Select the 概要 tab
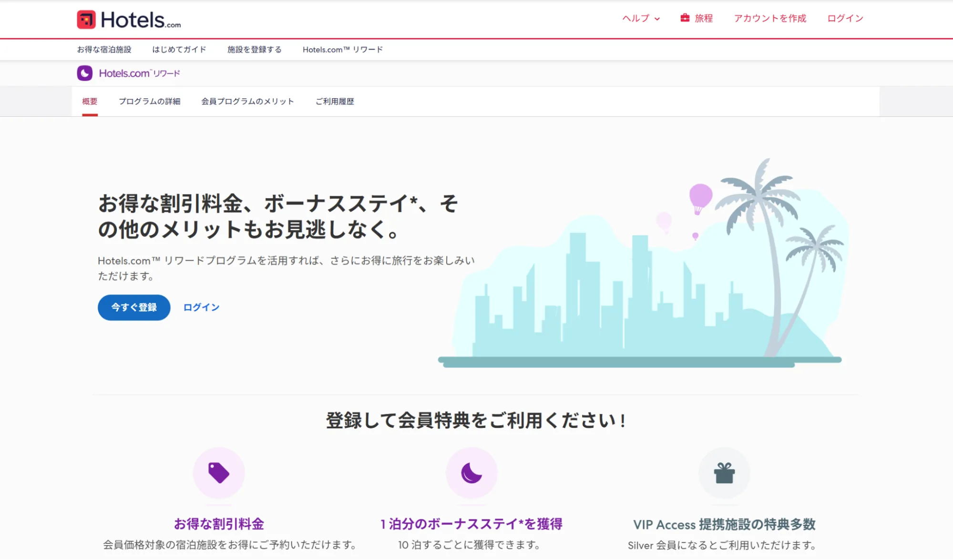Screen dimensions: 953x560 click(x=90, y=102)
